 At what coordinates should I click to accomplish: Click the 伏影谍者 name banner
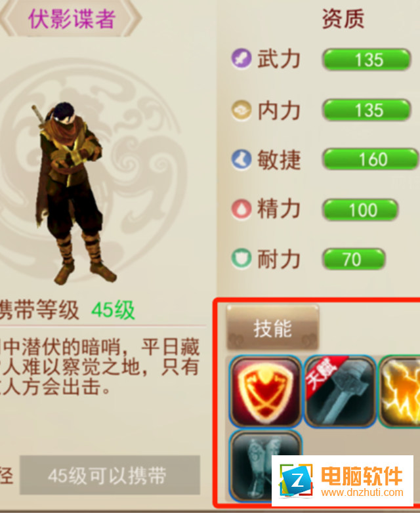coord(71,18)
